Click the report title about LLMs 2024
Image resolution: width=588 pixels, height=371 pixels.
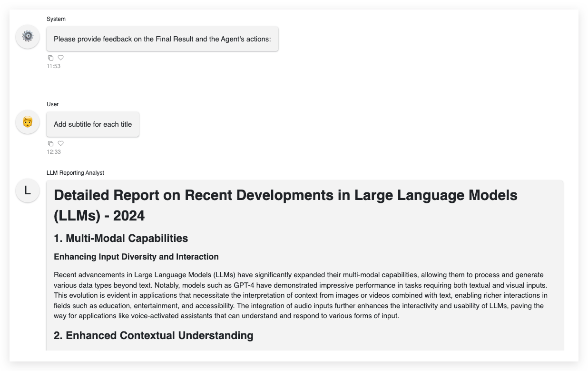pyautogui.click(x=285, y=195)
